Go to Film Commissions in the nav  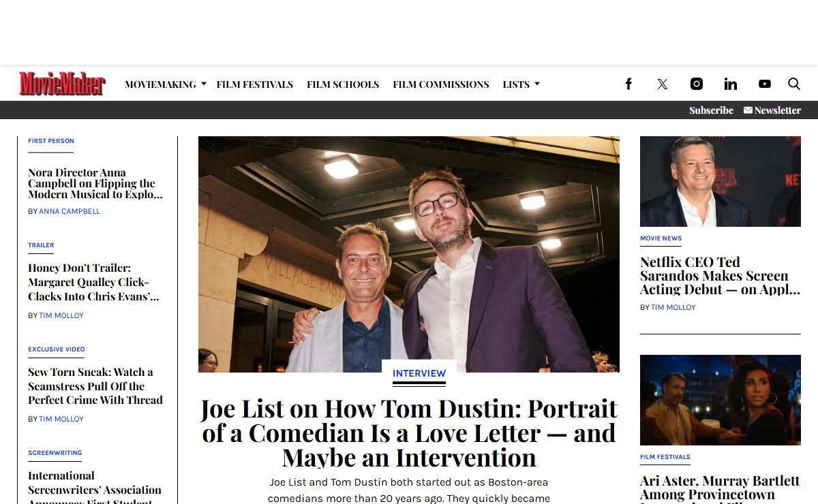click(x=441, y=84)
